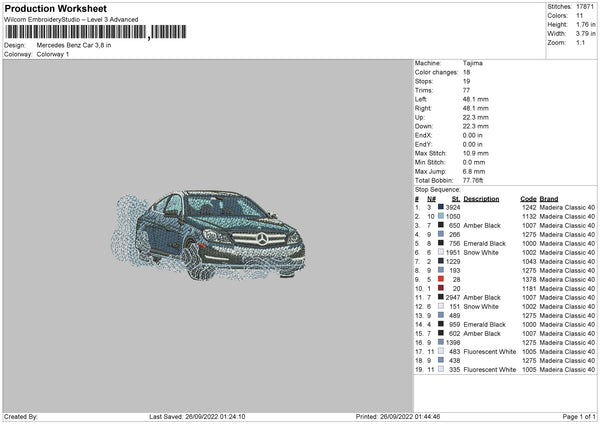Click the 'Left:' label

coord(421,99)
